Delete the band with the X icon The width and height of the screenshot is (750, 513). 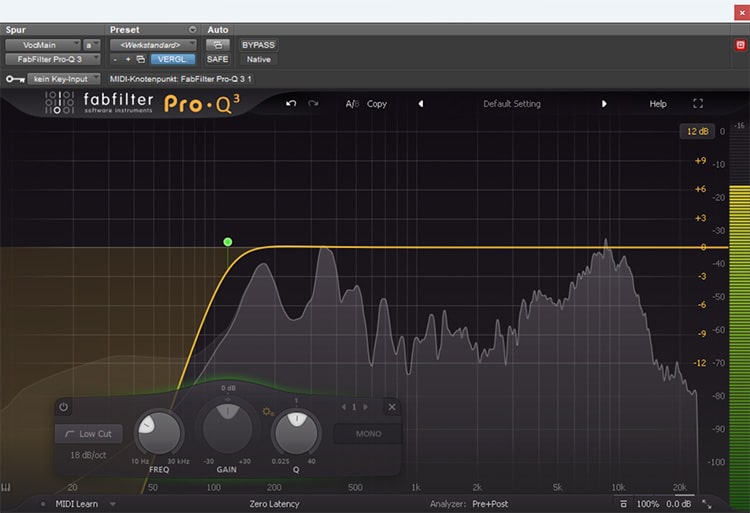pyautogui.click(x=392, y=407)
